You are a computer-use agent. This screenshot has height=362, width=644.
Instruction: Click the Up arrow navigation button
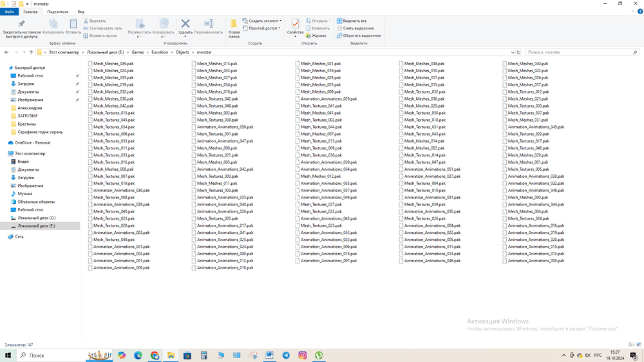pyautogui.click(x=31, y=52)
